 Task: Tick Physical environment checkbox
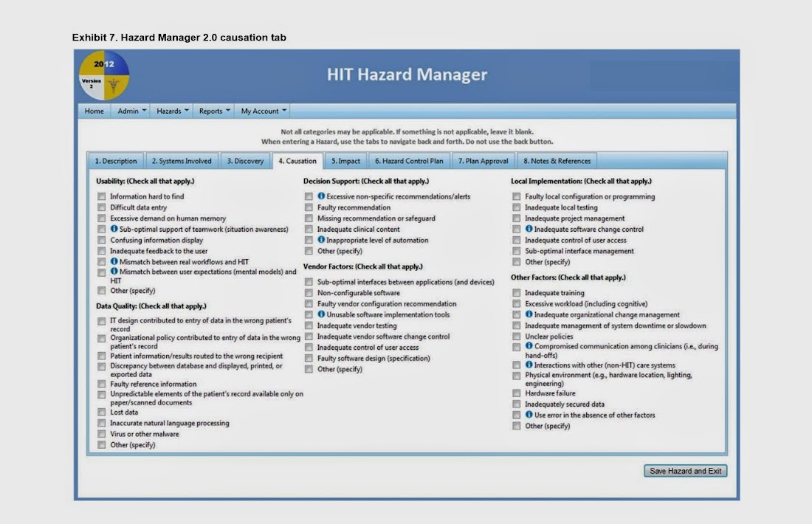coord(516,376)
